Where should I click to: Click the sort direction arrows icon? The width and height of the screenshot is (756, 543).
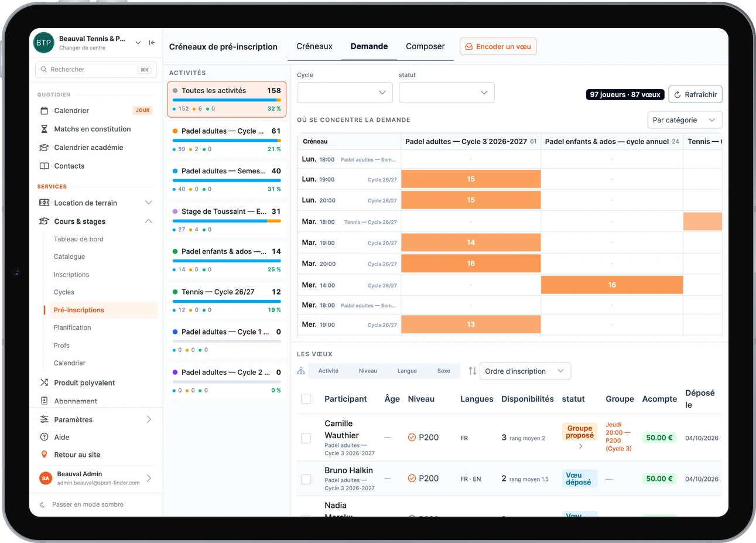[473, 371]
